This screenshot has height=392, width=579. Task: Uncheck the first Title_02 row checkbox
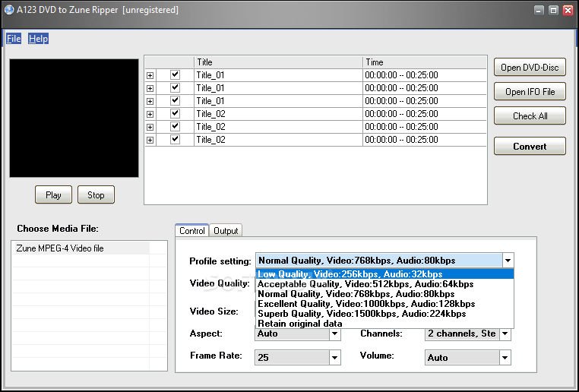tap(175, 114)
